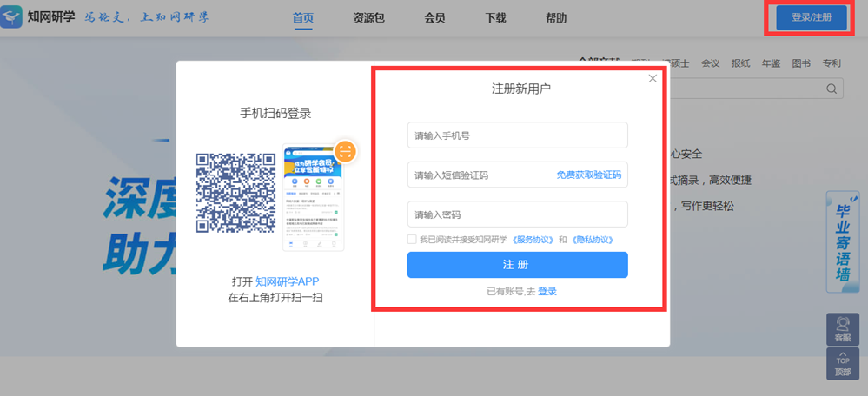Image resolution: width=868 pixels, height=396 pixels.
Task: Focus the 请输入手机号 field
Action: click(x=518, y=135)
